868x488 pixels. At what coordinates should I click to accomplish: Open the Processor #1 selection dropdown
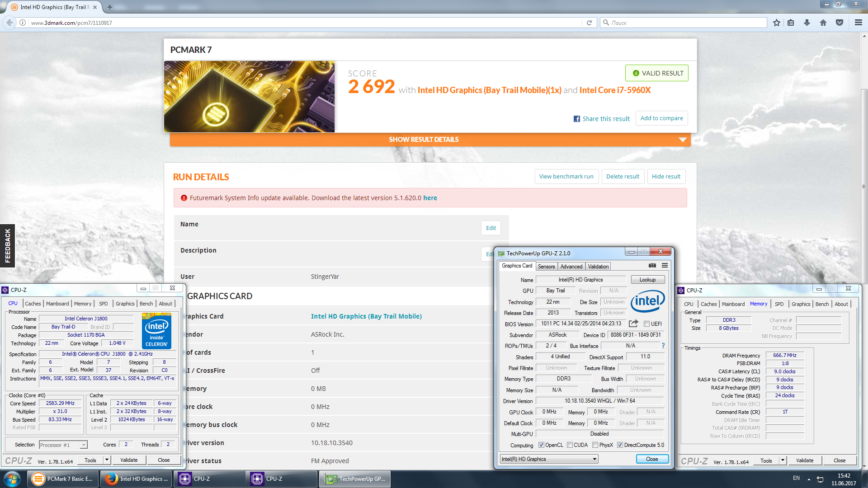tap(63, 445)
